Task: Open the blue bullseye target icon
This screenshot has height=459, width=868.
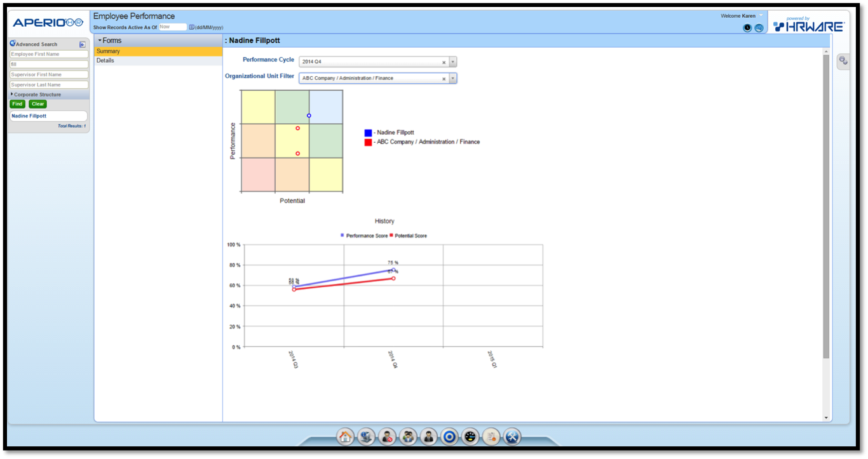Action: pyautogui.click(x=449, y=437)
